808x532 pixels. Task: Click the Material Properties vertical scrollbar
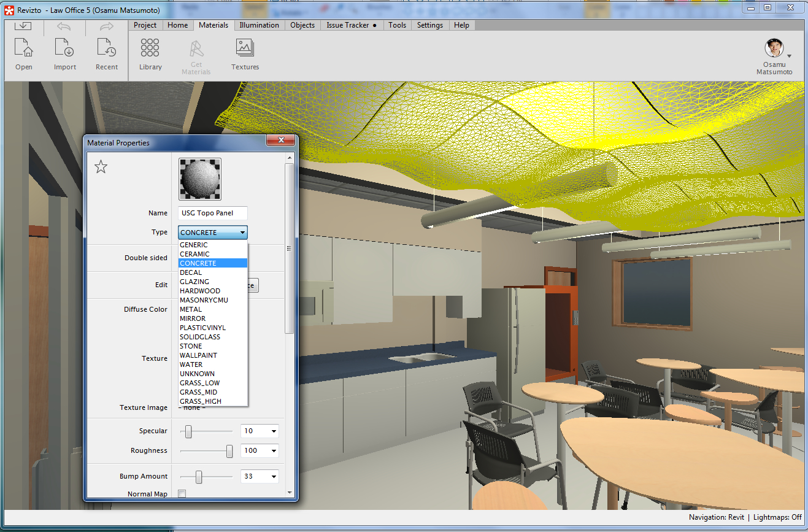(x=290, y=249)
